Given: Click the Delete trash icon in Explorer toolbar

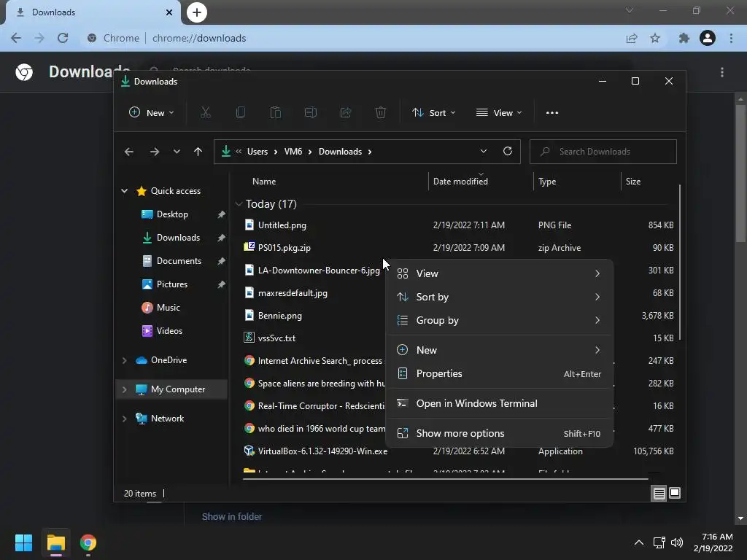Looking at the screenshot, I should click(x=381, y=113).
